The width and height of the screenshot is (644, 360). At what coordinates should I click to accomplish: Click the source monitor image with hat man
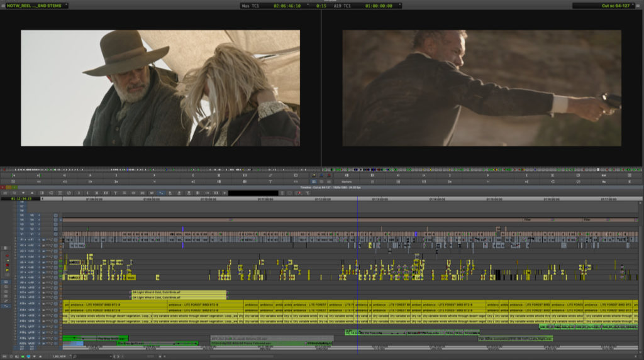click(x=160, y=88)
